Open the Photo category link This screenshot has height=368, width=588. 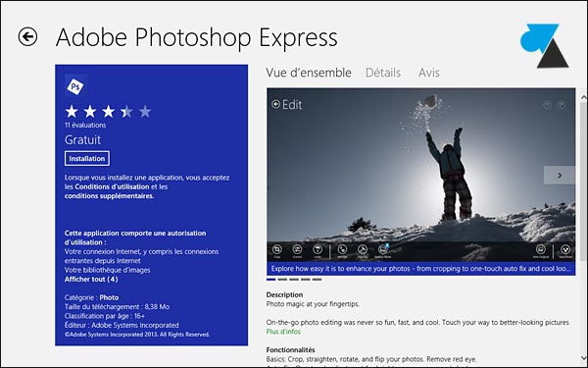coord(109,297)
